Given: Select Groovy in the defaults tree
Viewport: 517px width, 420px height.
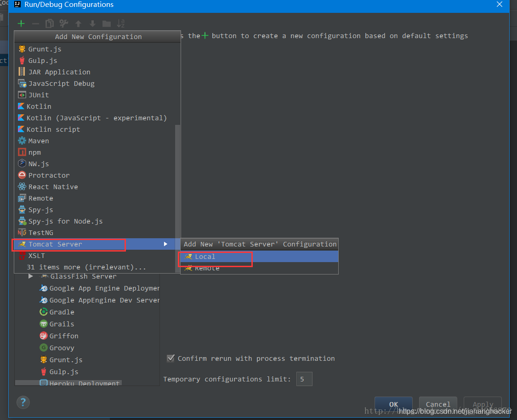Looking at the screenshot, I should pyautogui.click(x=57, y=348).
